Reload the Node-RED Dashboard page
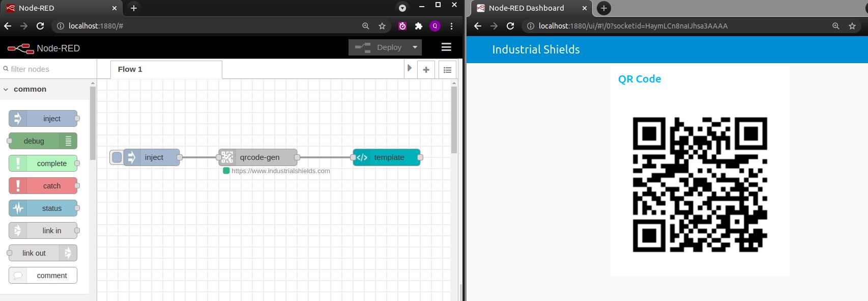The image size is (868, 301). [x=510, y=26]
